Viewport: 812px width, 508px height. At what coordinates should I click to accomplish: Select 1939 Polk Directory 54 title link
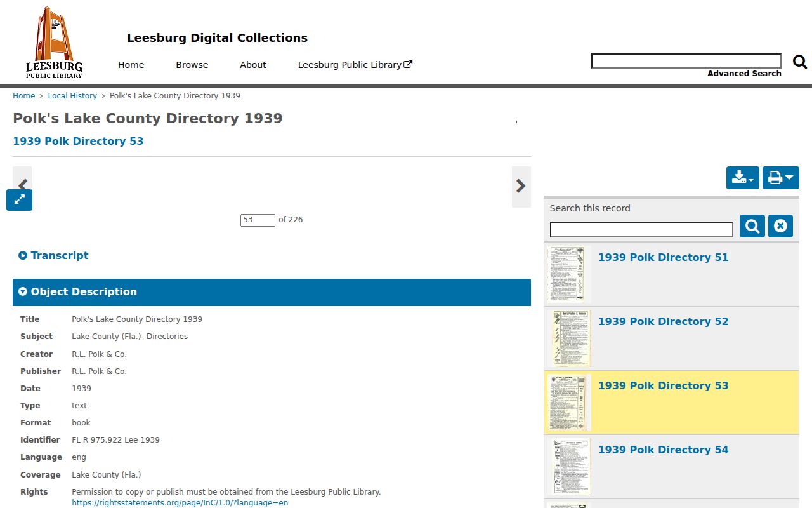tap(663, 450)
